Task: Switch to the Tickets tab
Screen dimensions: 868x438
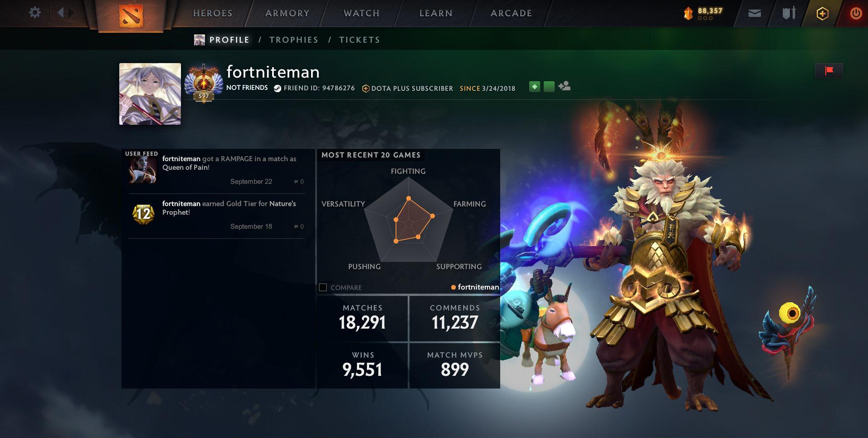Action: [x=360, y=40]
